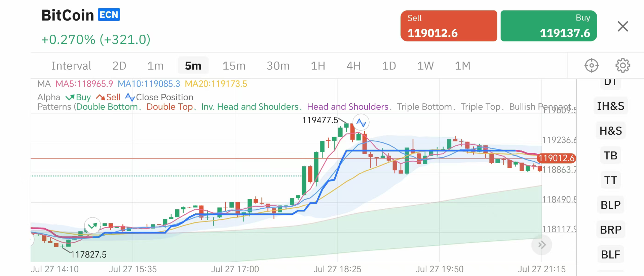Select the 1D interval tab
This screenshot has height=276, width=644.
point(389,66)
